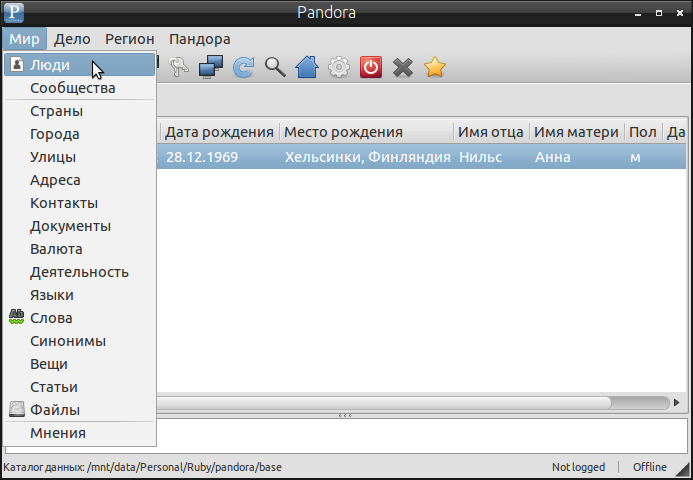
Task: Choose Слова menu entry
Action: [x=80, y=318]
